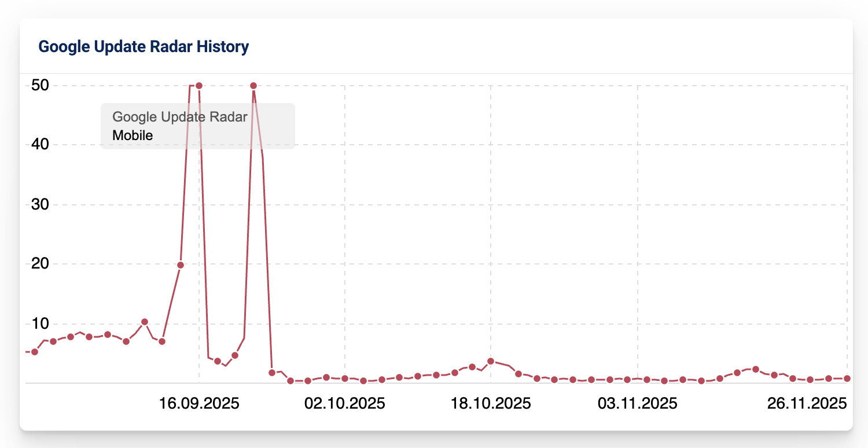Click the first data point at chart's left edge
Viewport: 868px width, 448px height.
coord(35,352)
